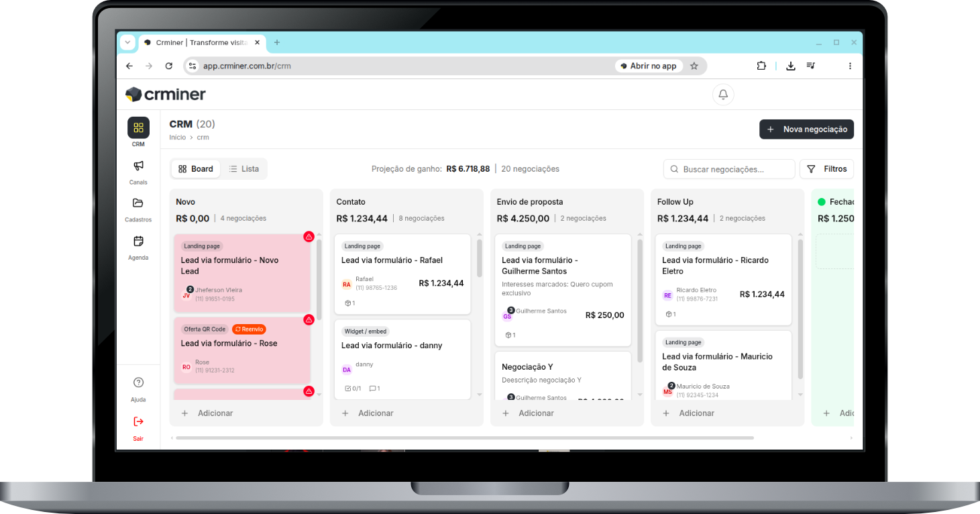Open the Lead via formulário - danny card
This screenshot has width=980, height=514.
(x=402, y=358)
